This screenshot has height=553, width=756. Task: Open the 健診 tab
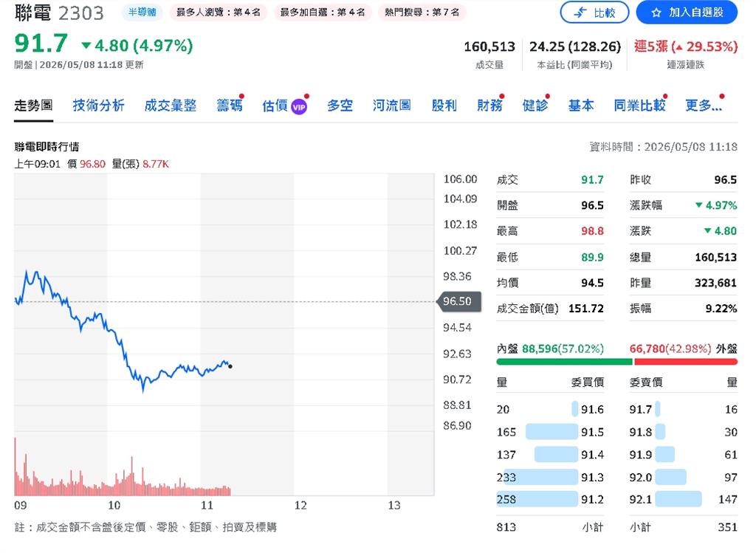click(535, 105)
